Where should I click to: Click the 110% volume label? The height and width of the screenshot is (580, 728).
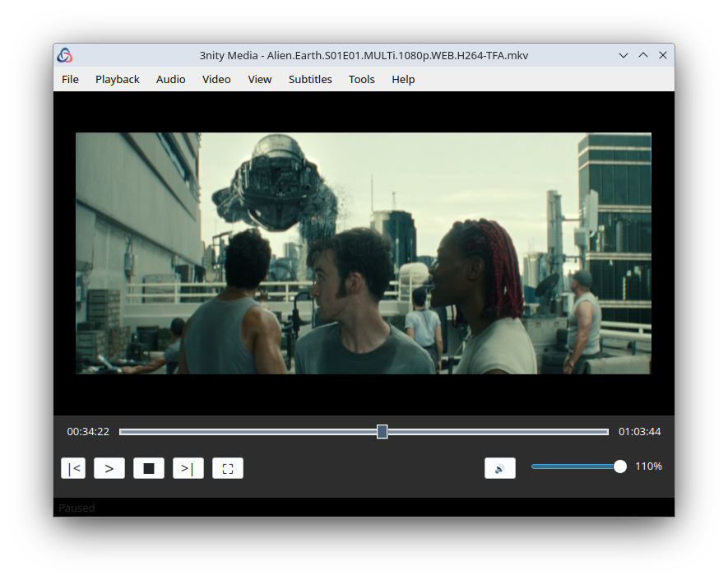648,466
